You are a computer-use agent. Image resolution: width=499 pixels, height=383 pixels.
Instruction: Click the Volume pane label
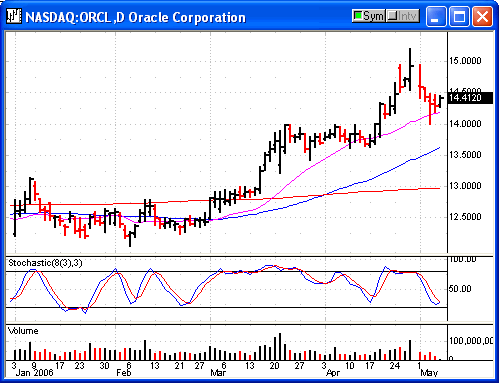click(x=23, y=331)
